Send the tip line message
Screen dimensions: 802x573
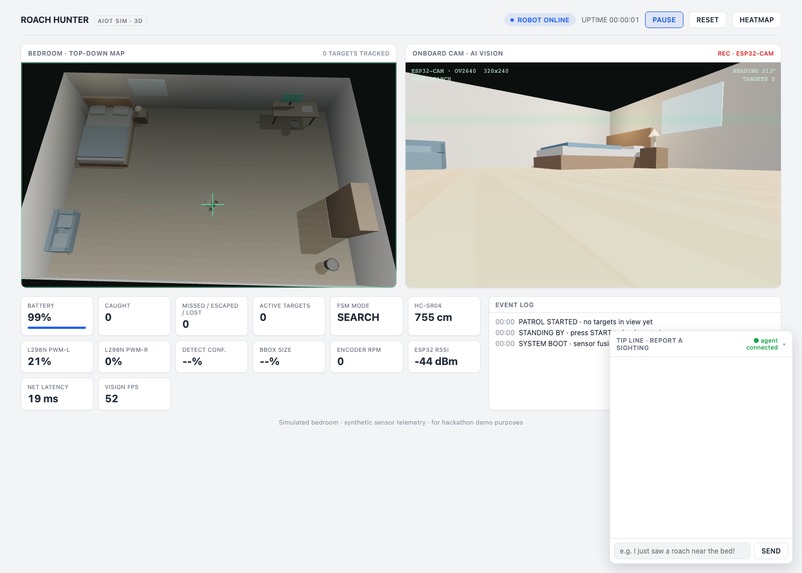tap(771, 551)
